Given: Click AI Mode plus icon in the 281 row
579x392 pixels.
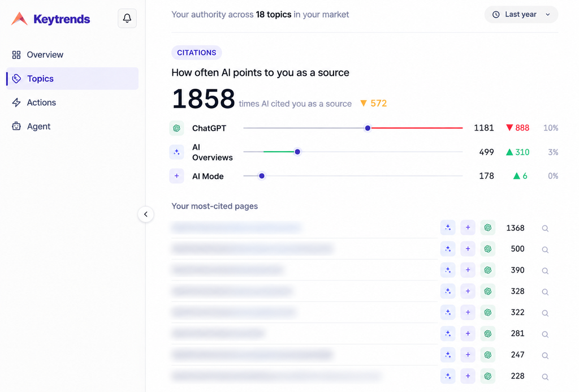Looking at the screenshot, I should click(x=468, y=334).
